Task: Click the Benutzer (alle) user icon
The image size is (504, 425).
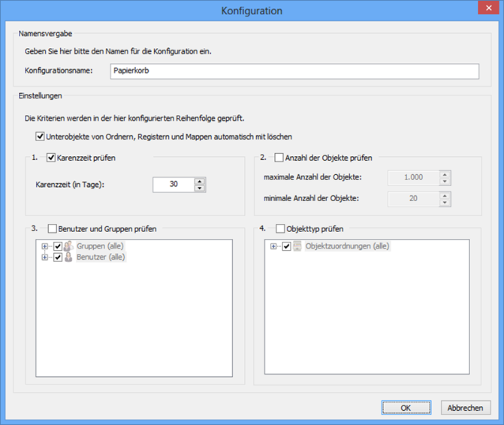Action: (x=68, y=258)
